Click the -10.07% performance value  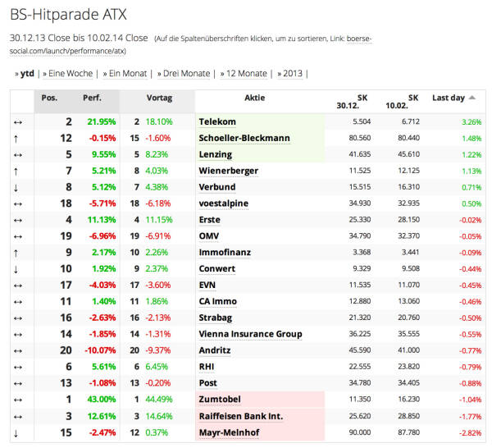pyautogui.click(x=100, y=350)
